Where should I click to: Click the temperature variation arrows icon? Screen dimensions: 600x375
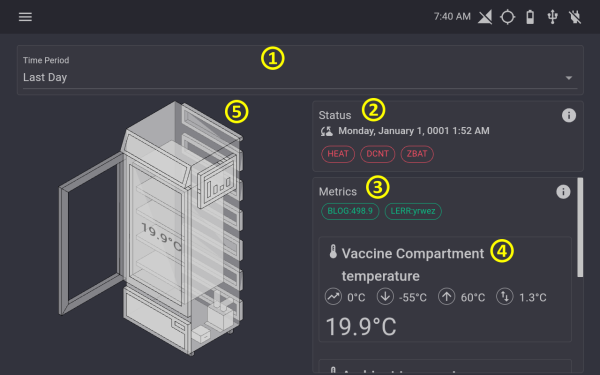(505, 297)
